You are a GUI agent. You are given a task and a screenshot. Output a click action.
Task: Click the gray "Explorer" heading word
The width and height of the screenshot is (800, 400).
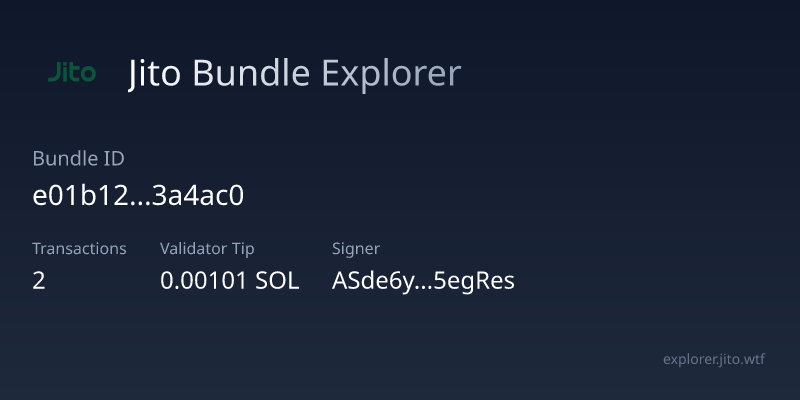pyautogui.click(x=391, y=74)
